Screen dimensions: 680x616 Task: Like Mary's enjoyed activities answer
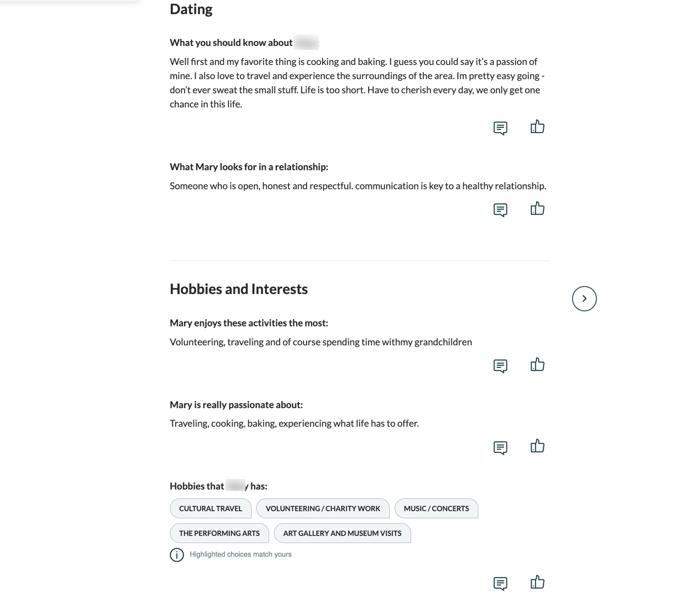[x=537, y=364]
